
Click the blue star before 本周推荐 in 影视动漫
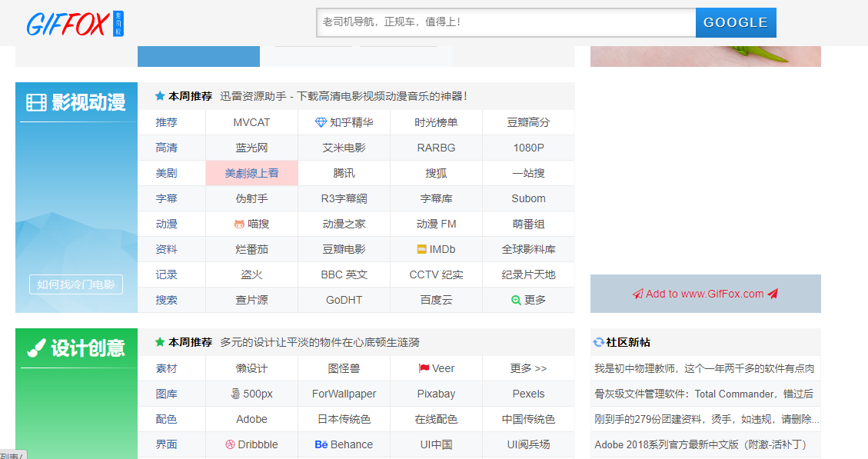(160, 96)
